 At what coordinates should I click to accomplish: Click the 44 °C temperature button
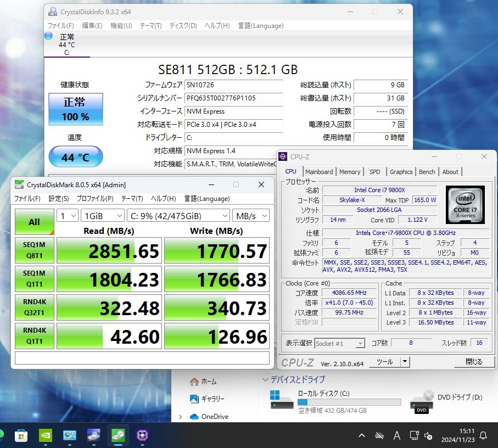coord(76,156)
